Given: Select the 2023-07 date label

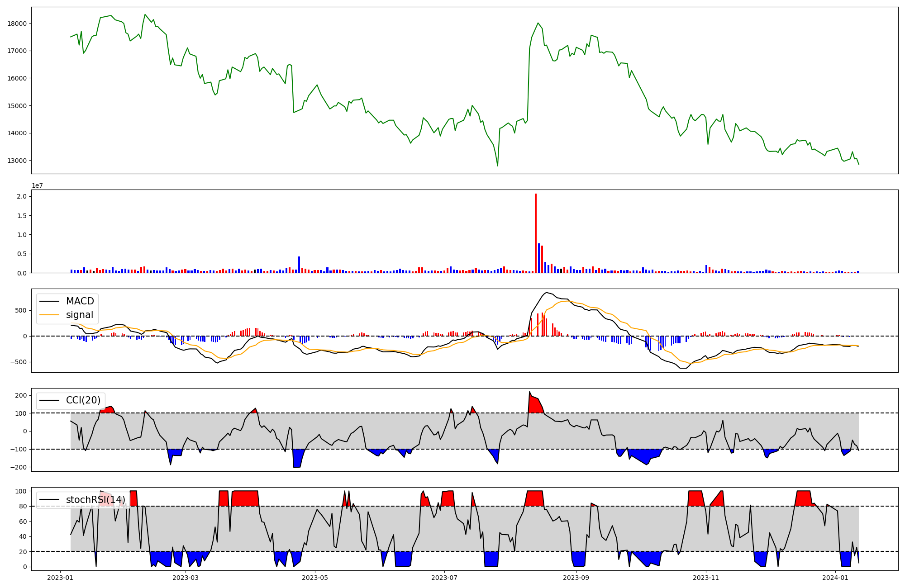Looking at the screenshot, I should [444, 578].
